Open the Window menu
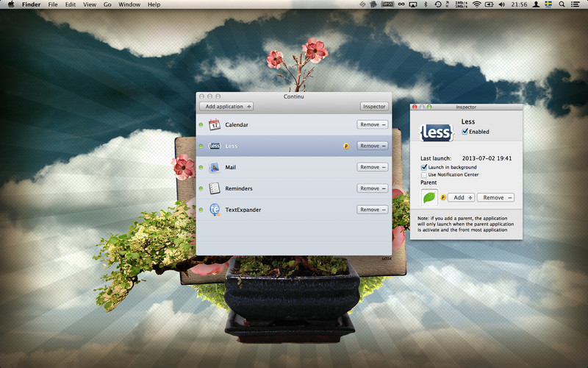 click(129, 4)
